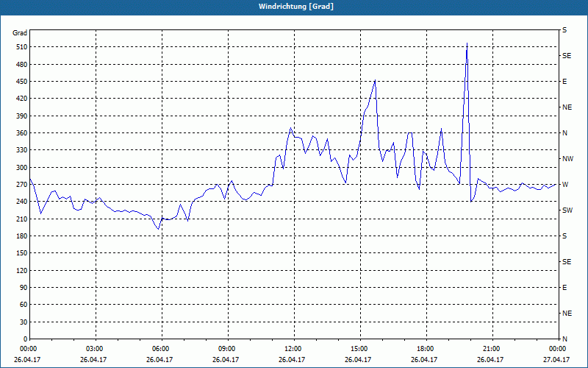Click the tallest spike peak near 510 degrees
Image resolution: width=588 pixels, height=368 pixels.
467,43
